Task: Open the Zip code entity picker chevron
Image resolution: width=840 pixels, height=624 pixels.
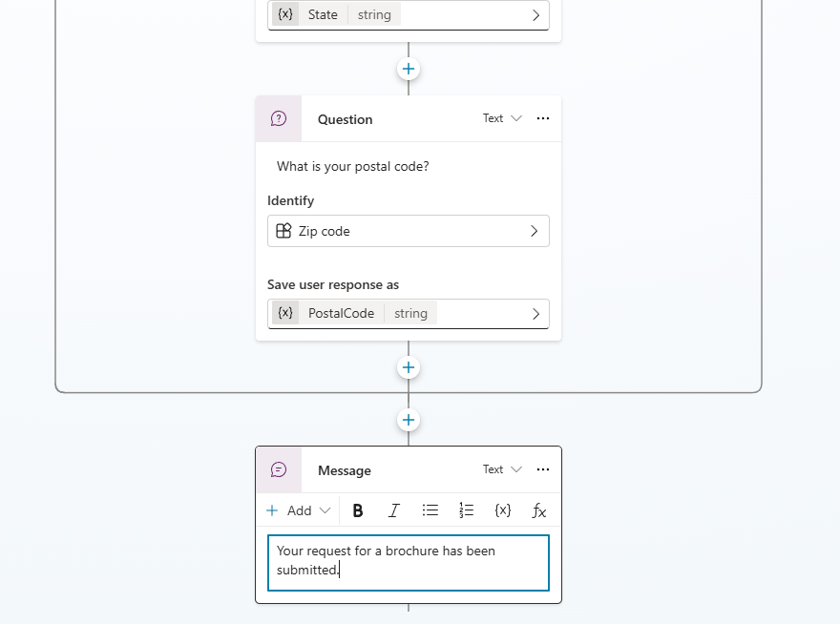Action: coord(535,231)
